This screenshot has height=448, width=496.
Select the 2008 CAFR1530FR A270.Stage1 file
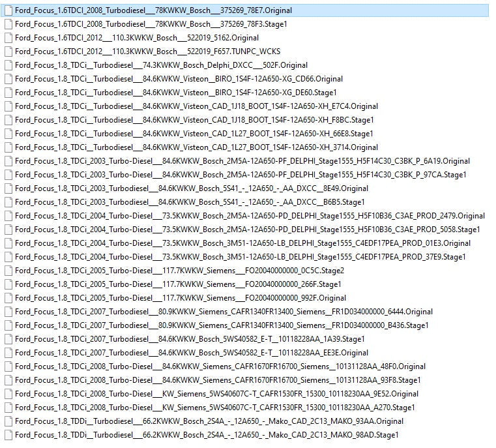click(214, 408)
